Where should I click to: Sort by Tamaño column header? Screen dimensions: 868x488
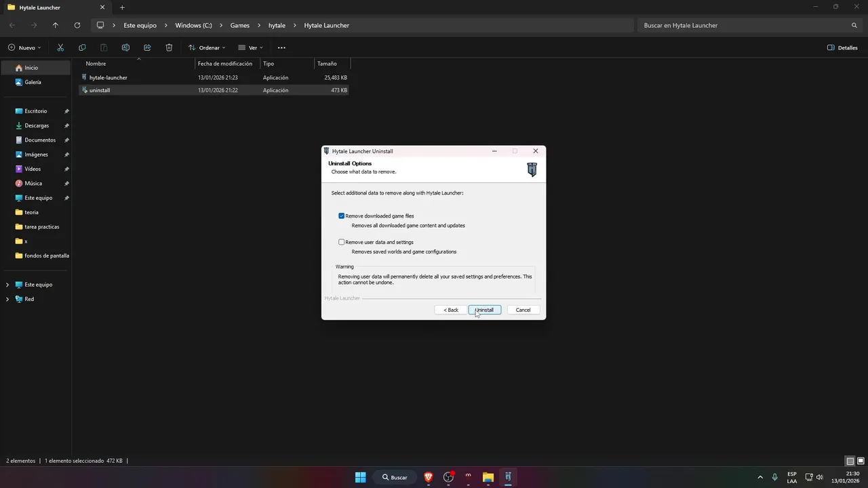332,64
